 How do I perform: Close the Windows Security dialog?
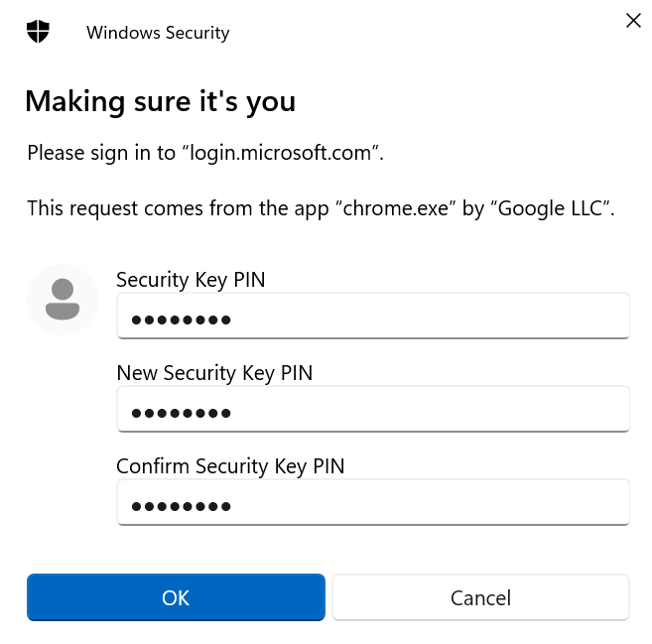coord(633,20)
